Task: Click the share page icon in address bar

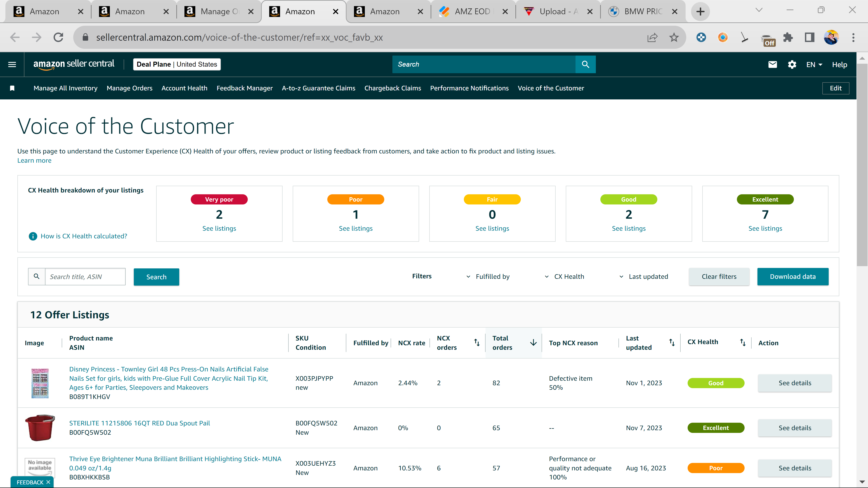Action: pyautogui.click(x=652, y=37)
